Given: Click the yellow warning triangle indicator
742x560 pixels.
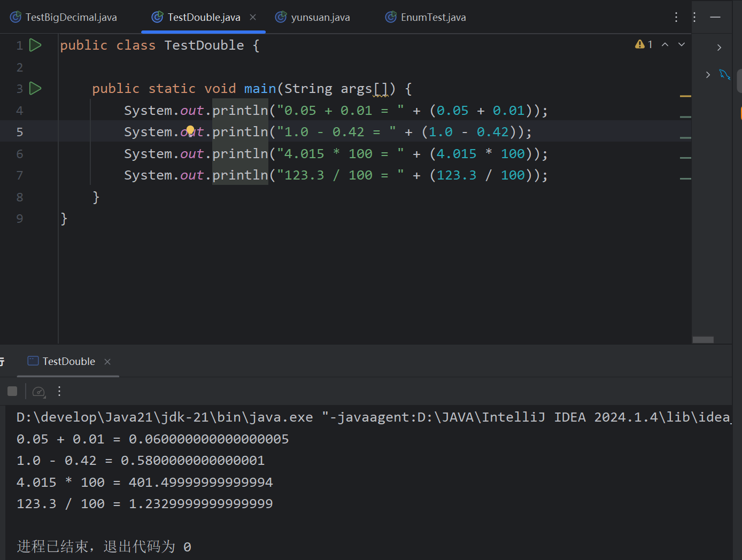Looking at the screenshot, I should 639,44.
